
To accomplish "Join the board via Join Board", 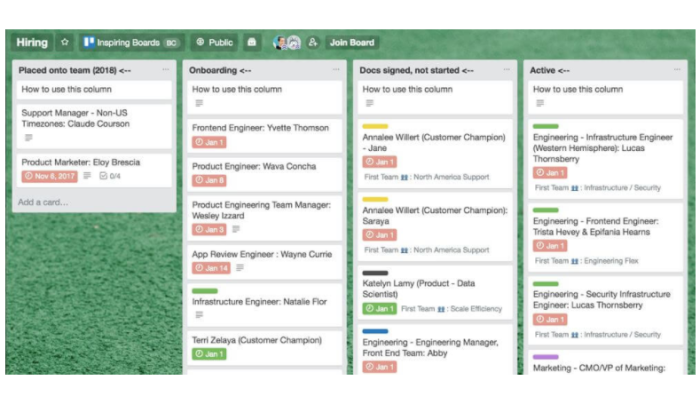I will pyautogui.click(x=352, y=42).
